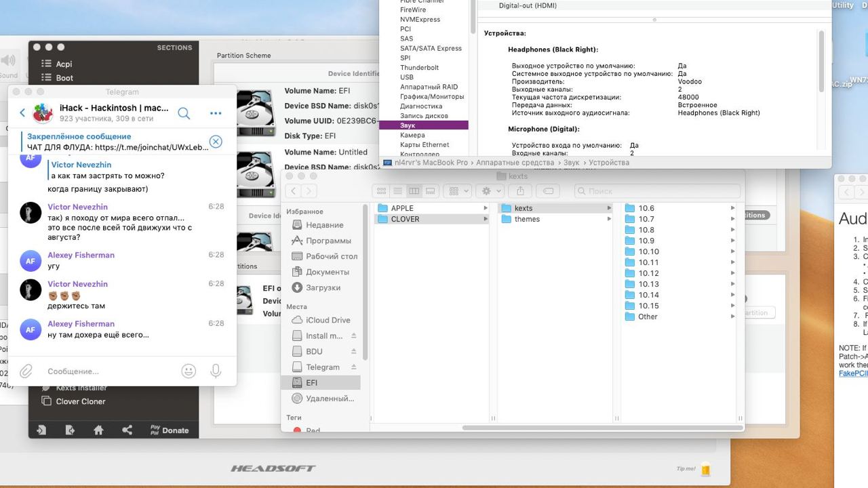Click Аппаратные средства in the System Information path bar
Viewport: 868px width, 488px height.
[x=515, y=163]
